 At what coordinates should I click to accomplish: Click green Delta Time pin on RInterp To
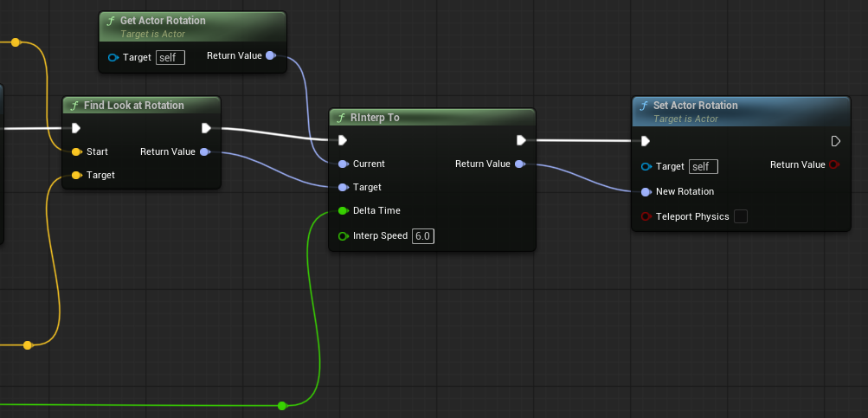pos(343,210)
